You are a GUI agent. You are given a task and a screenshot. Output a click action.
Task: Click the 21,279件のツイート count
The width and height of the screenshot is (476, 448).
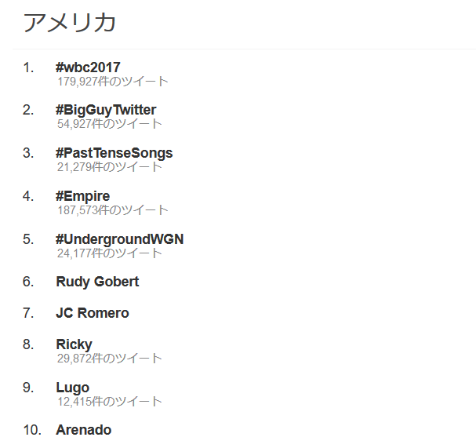[110, 167]
